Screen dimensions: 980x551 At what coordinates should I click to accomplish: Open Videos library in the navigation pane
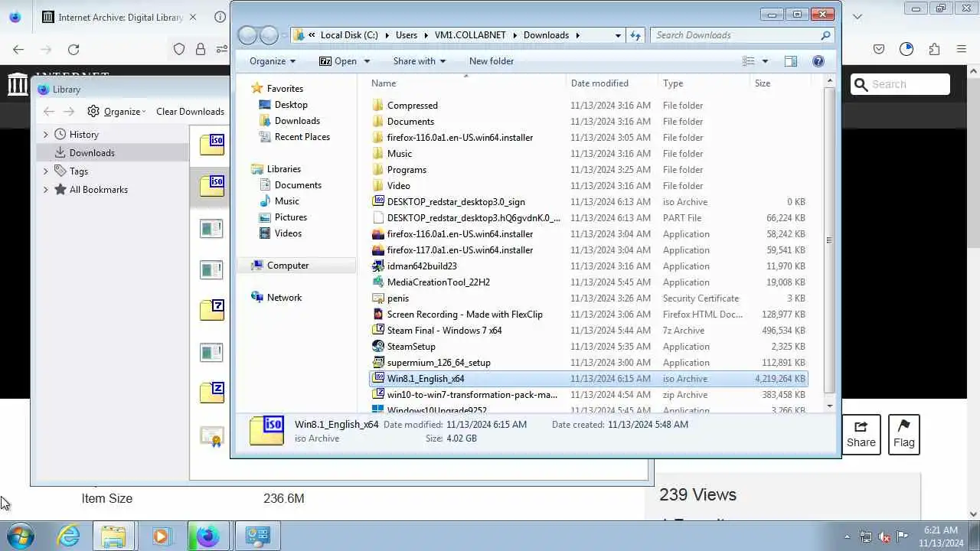coord(288,233)
